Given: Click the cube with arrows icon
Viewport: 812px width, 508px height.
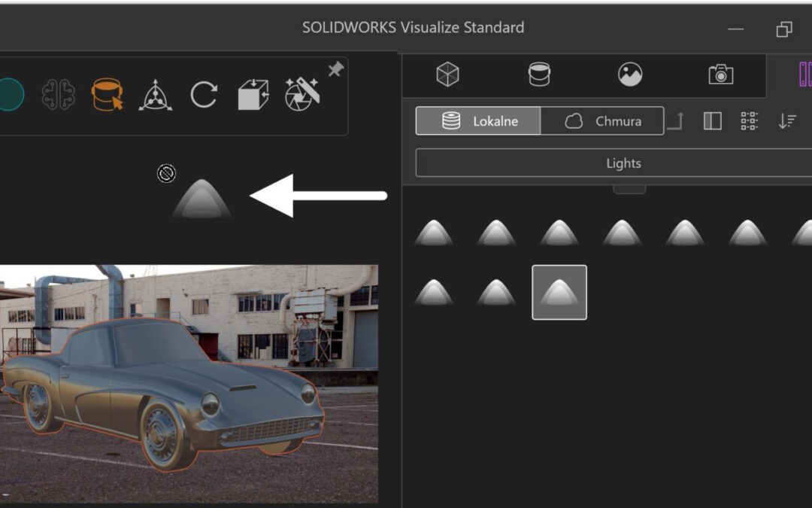Looking at the screenshot, I should coord(253,95).
